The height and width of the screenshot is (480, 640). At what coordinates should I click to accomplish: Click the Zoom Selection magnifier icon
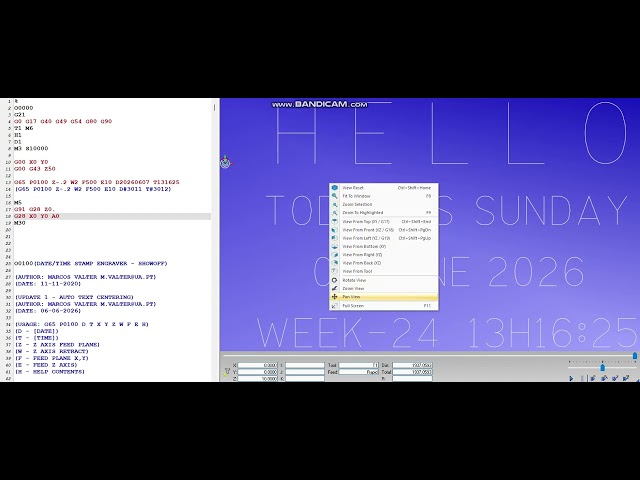[x=334, y=204]
